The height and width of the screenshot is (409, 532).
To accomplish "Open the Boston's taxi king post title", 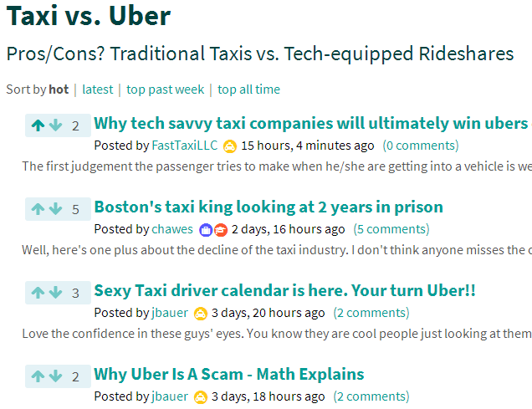I will click(x=269, y=207).
